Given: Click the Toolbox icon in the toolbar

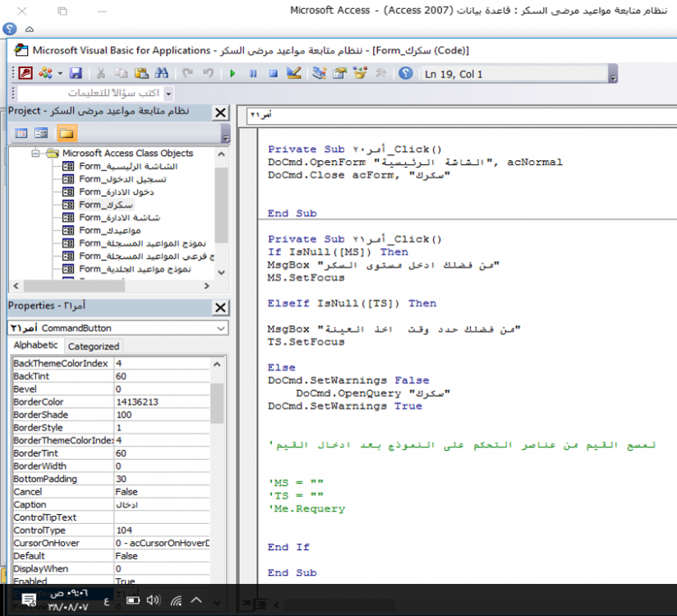Looking at the screenshot, I should (x=380, y=73).
